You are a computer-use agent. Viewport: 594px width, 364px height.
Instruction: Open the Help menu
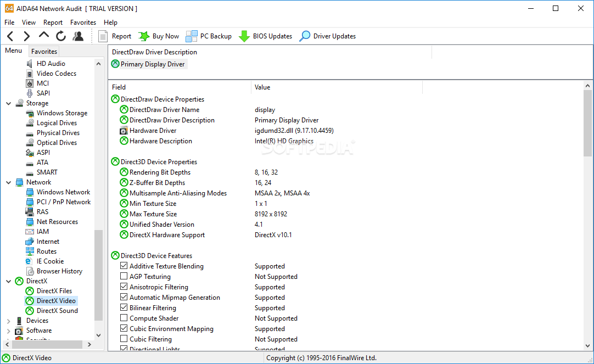(110, 23)
